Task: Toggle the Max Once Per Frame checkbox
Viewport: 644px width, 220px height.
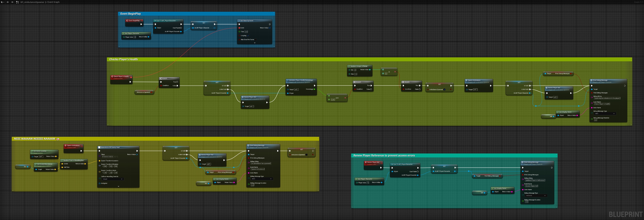Action: (x=256, y=40)
